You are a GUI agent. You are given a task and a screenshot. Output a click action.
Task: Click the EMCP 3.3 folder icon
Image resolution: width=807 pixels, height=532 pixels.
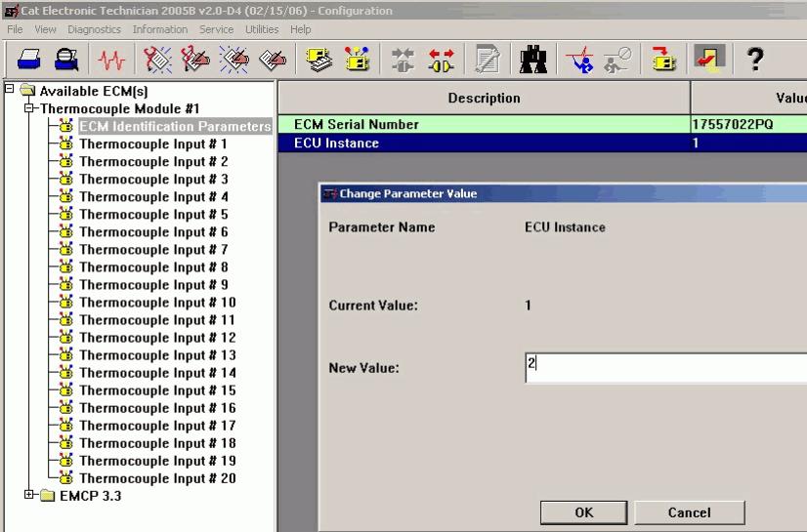[47, 496]
